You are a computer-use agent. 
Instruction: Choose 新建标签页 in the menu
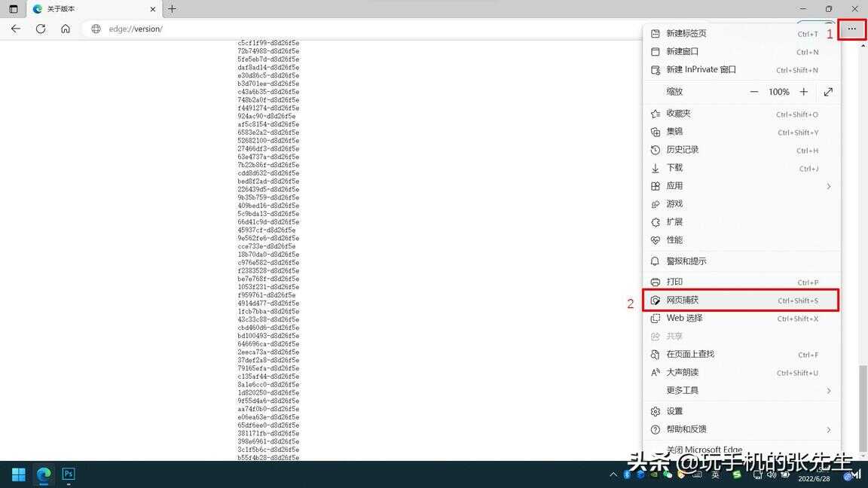coord(741,34)
